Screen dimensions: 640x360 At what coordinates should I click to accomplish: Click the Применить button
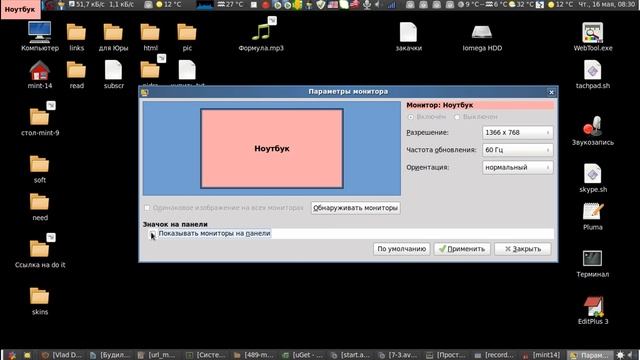point(462,249)
